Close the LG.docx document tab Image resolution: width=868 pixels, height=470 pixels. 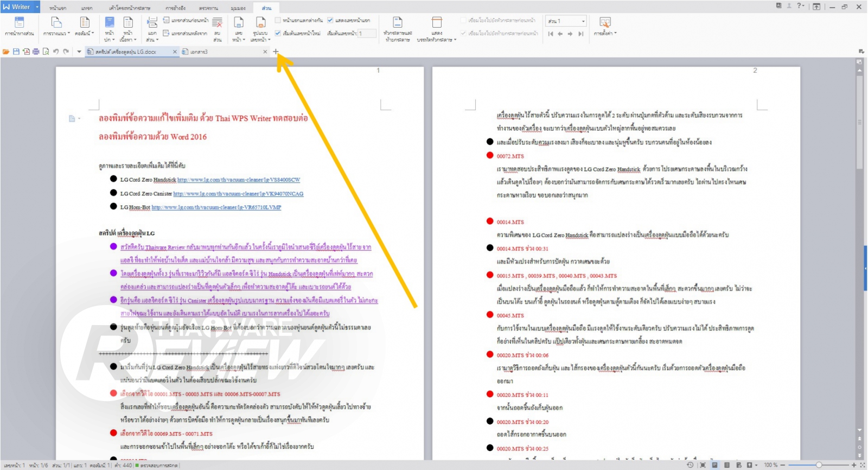point(175,52)
